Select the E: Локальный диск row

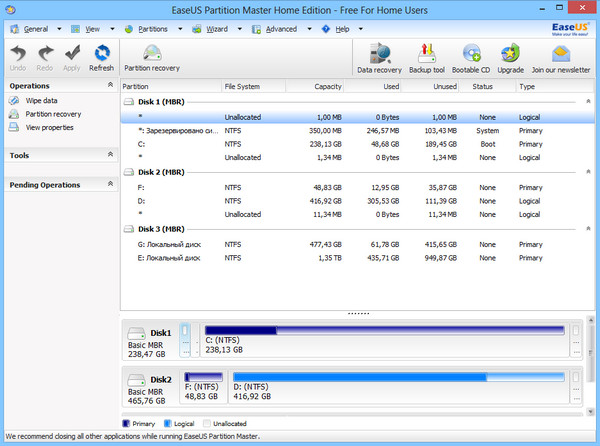[x=357, y=258]
